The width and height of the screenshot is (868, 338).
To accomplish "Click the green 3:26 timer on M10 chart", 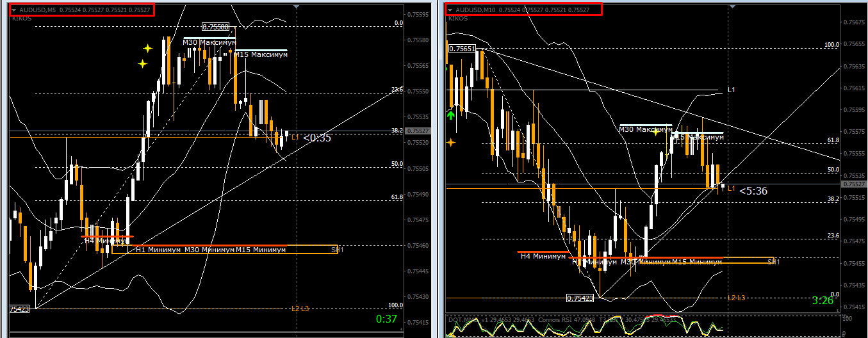I will 822,300.
